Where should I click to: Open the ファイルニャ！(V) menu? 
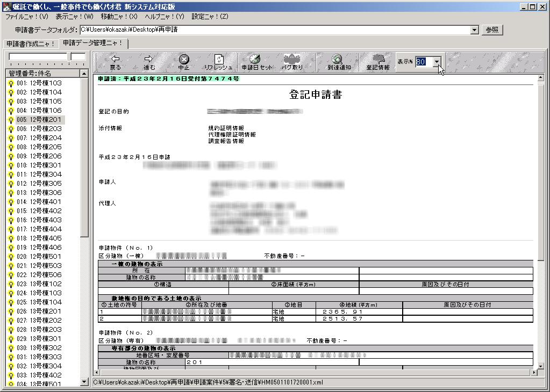27,17
